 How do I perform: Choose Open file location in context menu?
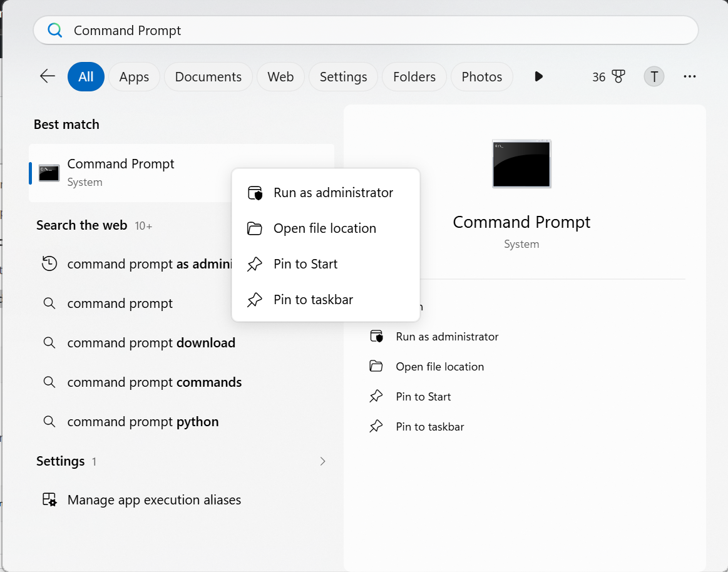click(x=326, y=228)
